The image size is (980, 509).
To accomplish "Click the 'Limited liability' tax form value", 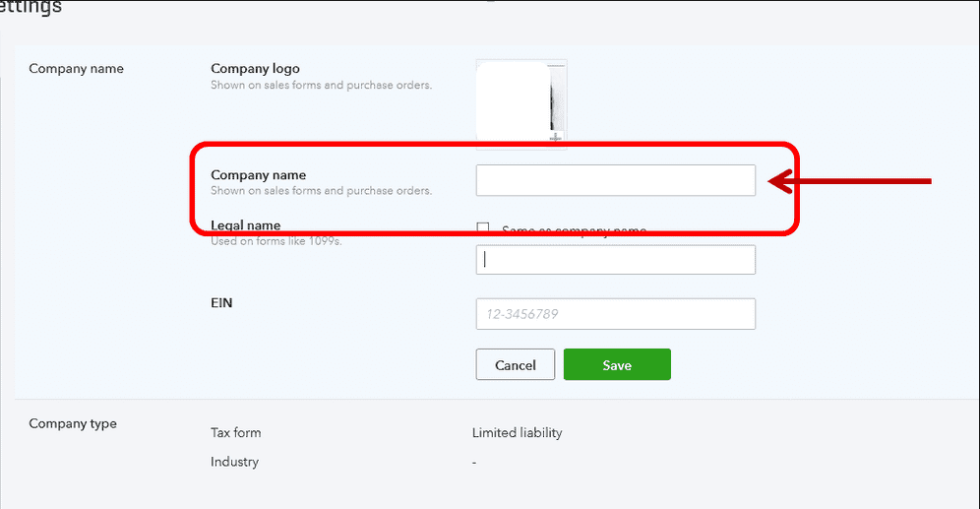I will coord(517,433).
